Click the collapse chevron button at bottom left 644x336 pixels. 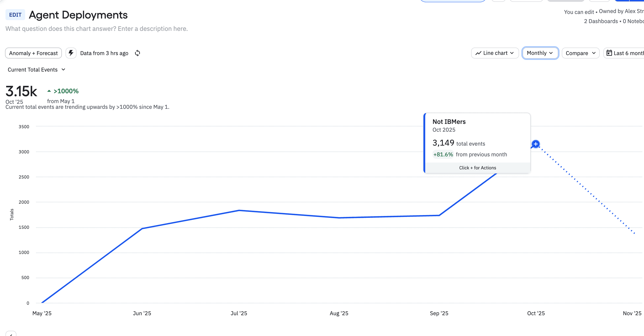11,334
